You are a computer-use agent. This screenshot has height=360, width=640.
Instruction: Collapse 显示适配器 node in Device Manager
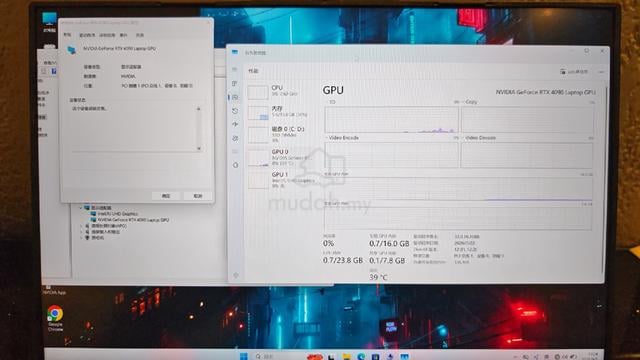81,208
